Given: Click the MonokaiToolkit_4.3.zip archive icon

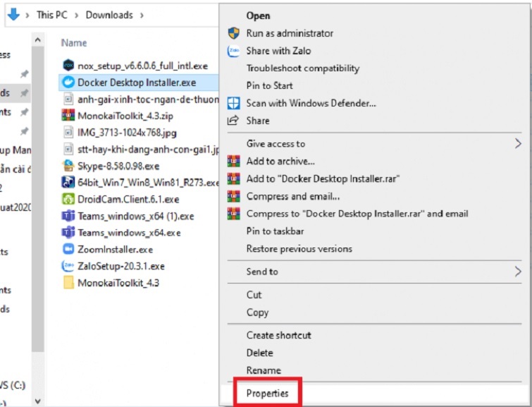Looking at the screenshot, I should pos(68,115).
